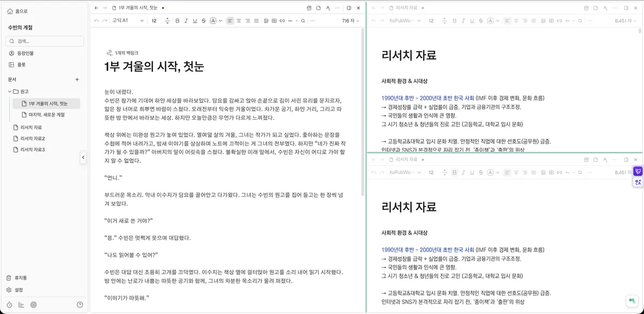Collapse the 원고 folder
The image size is (644, 314).
coord(9,91)
